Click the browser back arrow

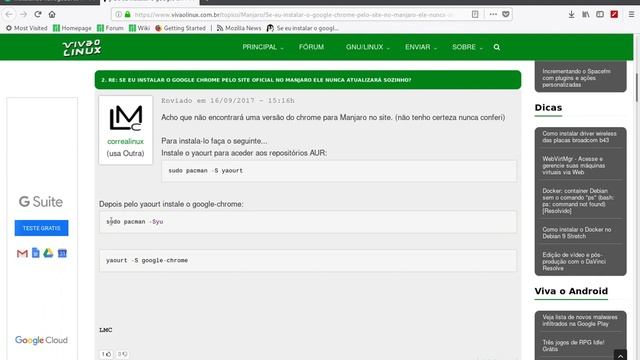point(9,14)
